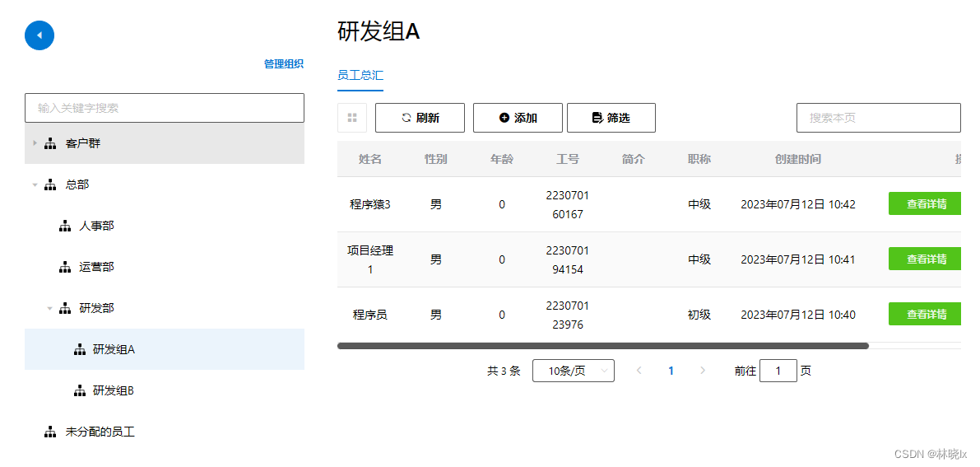Screen dimensions: 980x467
Task: Open the 10条/页 page size dropdown
Action: click(573, 371)
